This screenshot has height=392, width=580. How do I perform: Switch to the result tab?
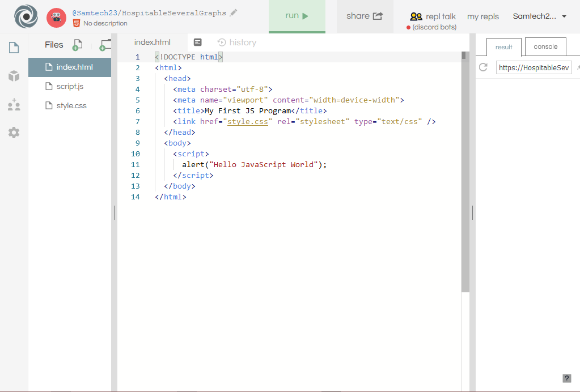coord(504,47)
